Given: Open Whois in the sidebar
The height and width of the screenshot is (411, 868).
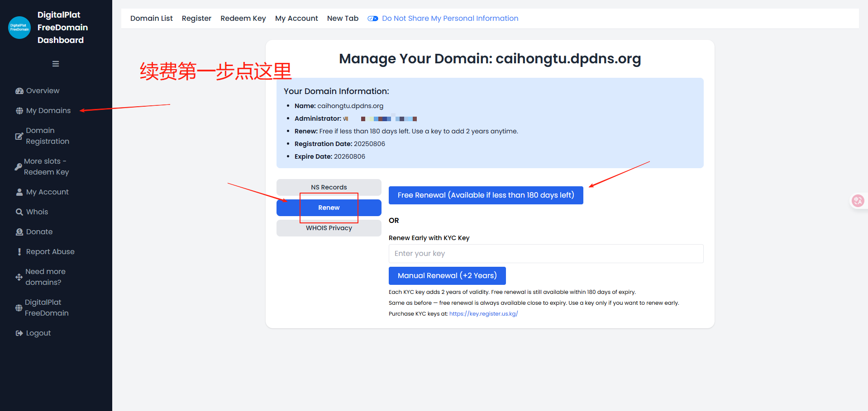Looking at the screenshot, I should (x=37, y=212).
